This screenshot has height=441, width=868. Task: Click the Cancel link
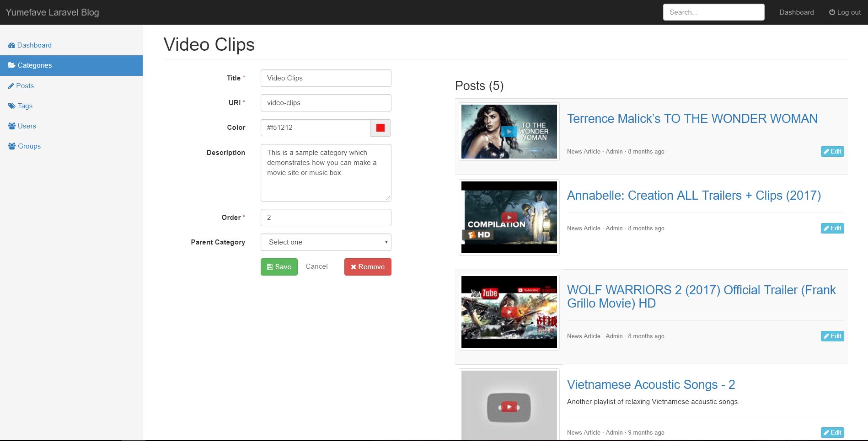pos(316,266)
